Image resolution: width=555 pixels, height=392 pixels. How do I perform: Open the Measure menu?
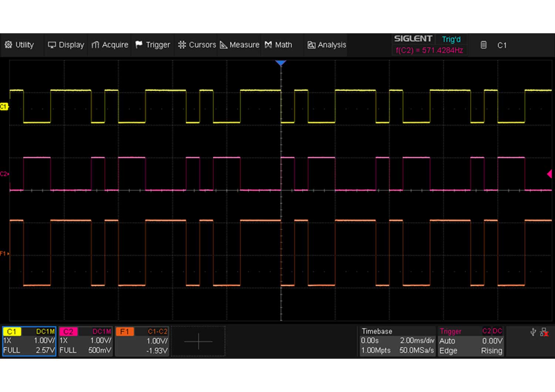(x=239, y=45)
